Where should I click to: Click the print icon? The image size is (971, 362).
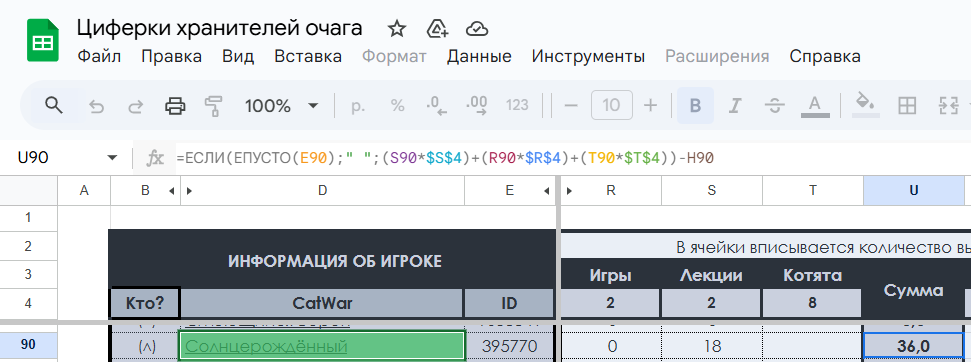(175, 106)
